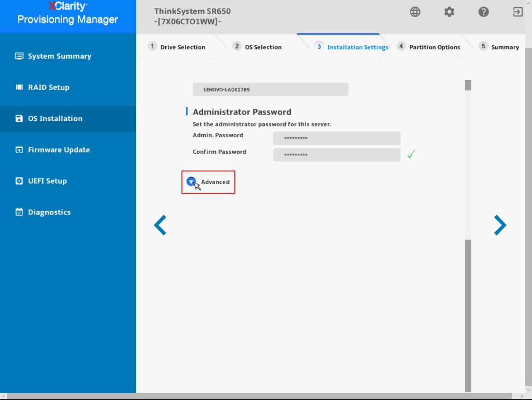Click the UEFI Setup chip icon
The height and width of the screenshot is (400, 532).
pyautogui.click(x=19, y=181)
